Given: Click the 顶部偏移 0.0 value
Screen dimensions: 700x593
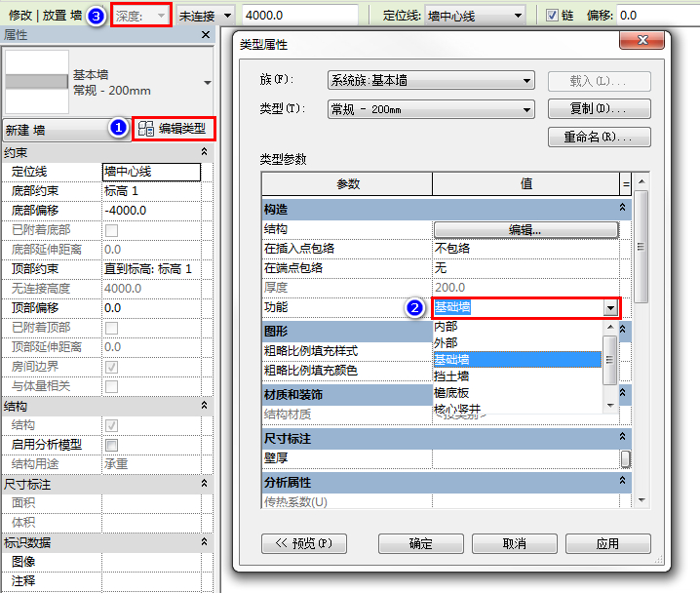Looking at the screenshot, I should (151, 308).
